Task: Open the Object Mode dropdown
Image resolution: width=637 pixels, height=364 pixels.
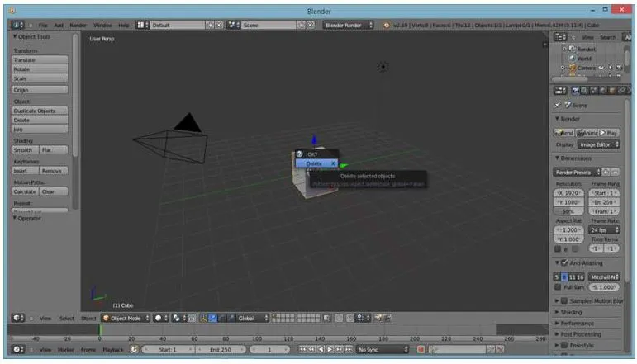Action: [126, 318]
